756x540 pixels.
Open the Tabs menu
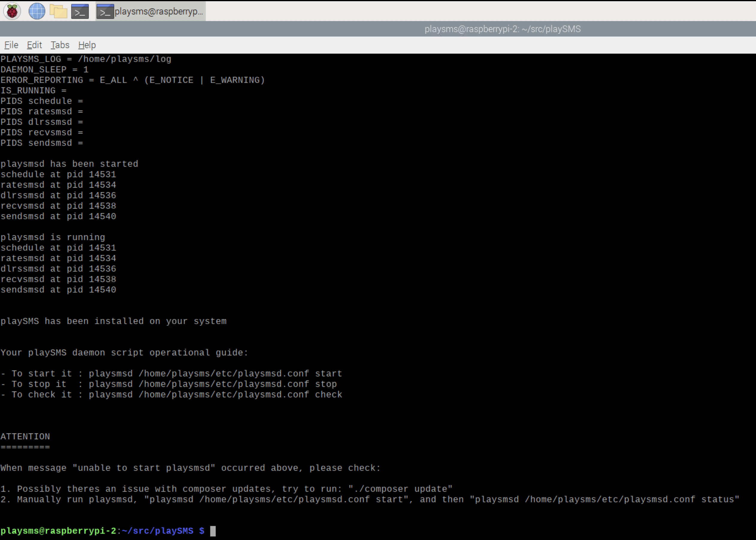click(60, 45)
